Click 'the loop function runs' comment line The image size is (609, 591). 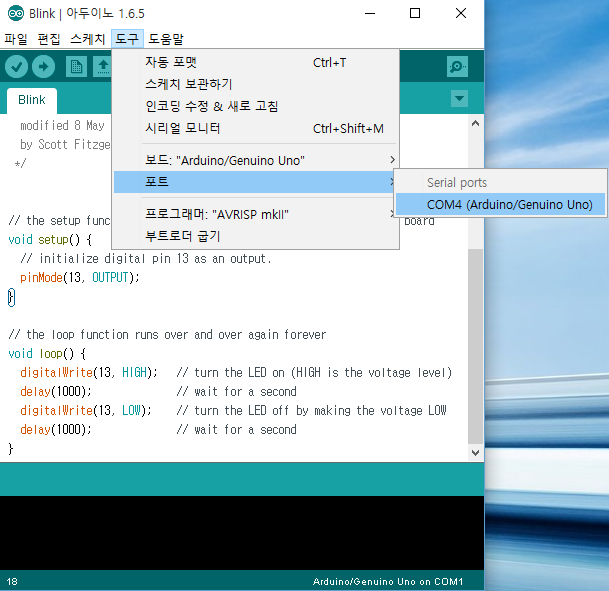(x=167, y=334)
